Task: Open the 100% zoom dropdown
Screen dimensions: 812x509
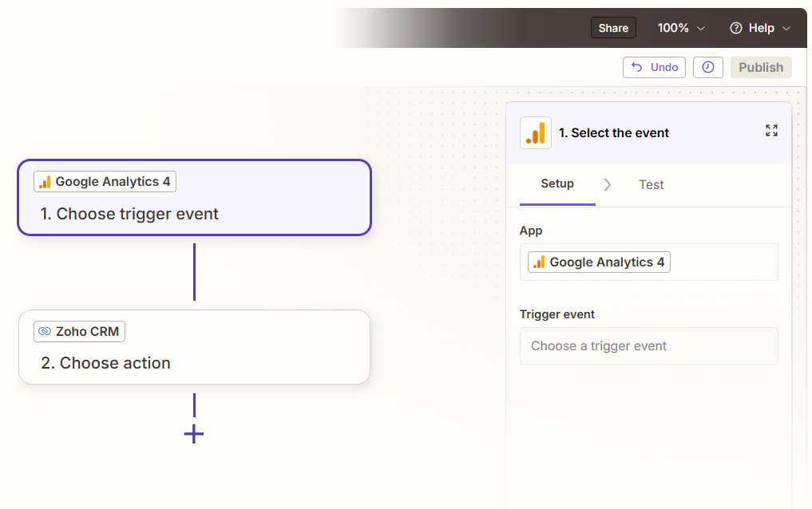Action: click(x=680, y=28)
